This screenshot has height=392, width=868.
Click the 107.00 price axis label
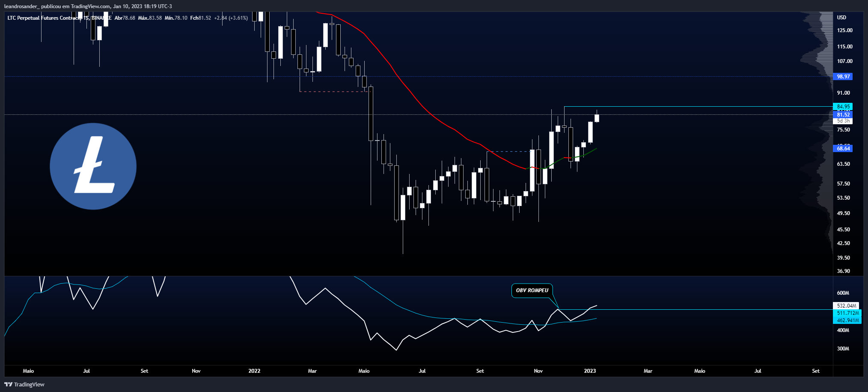click(x=844, y=61)
